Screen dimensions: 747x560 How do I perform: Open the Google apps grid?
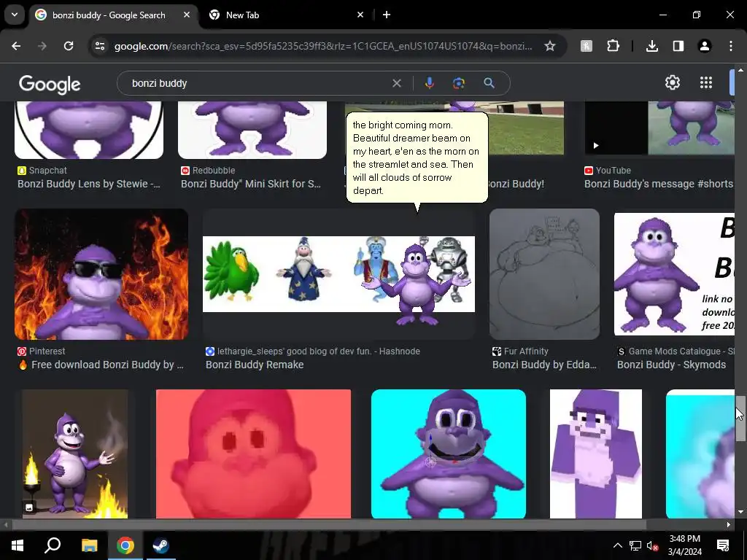(x=706, y=83)
